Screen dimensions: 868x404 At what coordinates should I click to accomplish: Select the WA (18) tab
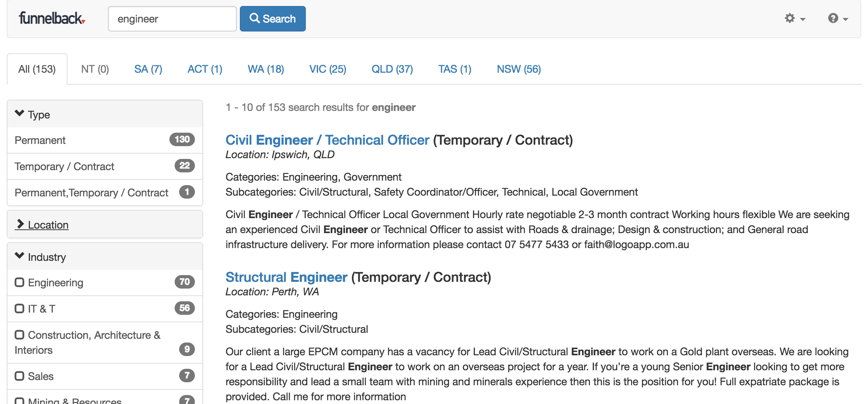tap(266, 69)
